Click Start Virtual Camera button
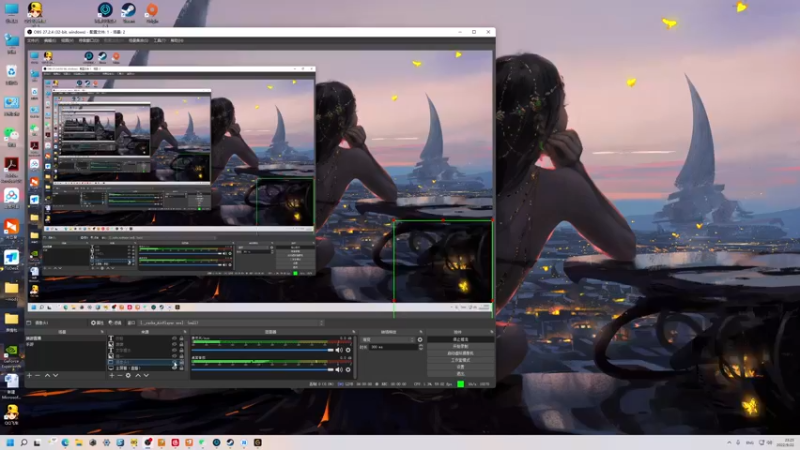 tap(461, 353)
